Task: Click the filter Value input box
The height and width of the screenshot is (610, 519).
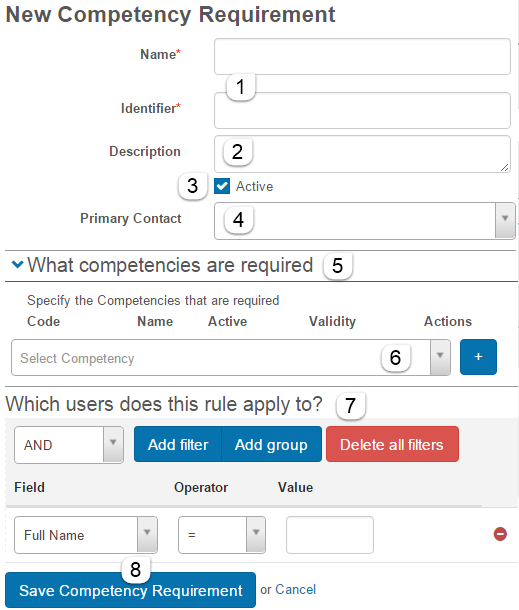Action: click(x=330, y=535)
